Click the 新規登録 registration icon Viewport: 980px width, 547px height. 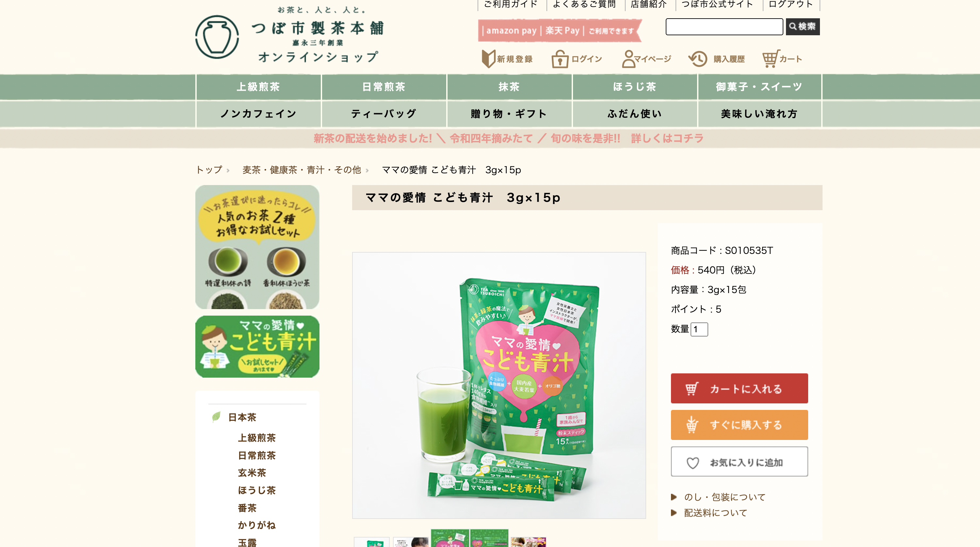tap(488, 58)
